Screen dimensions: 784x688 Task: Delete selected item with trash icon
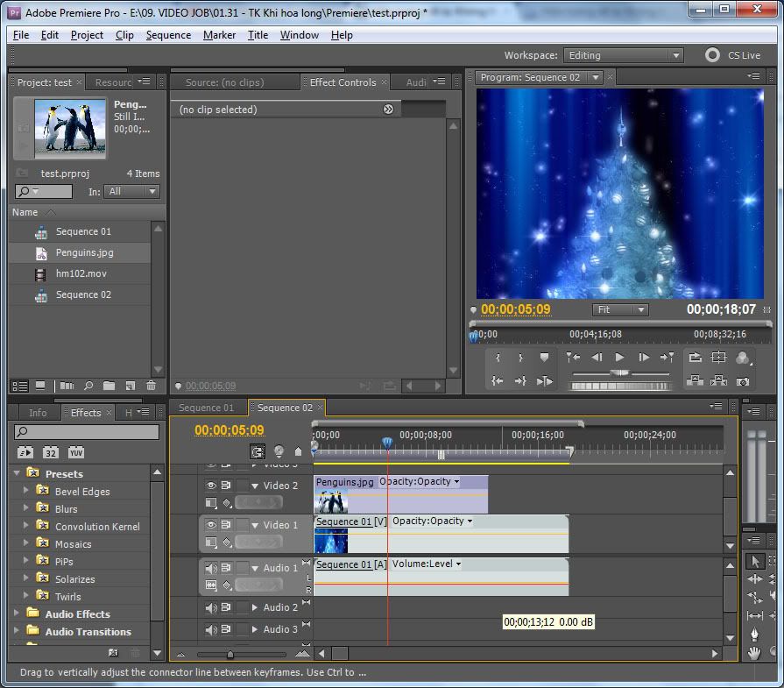click(x=151, y=386)
